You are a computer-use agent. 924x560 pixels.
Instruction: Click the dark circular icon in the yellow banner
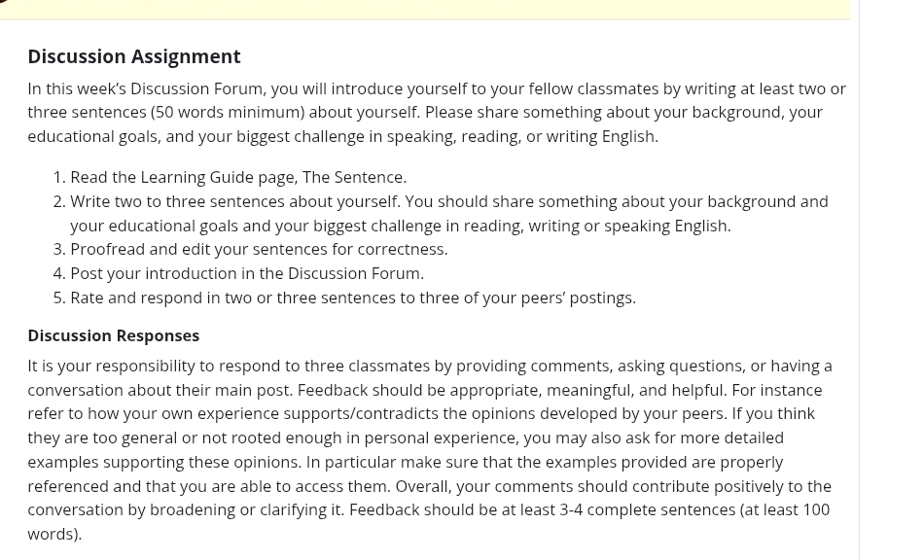(5, 2)
